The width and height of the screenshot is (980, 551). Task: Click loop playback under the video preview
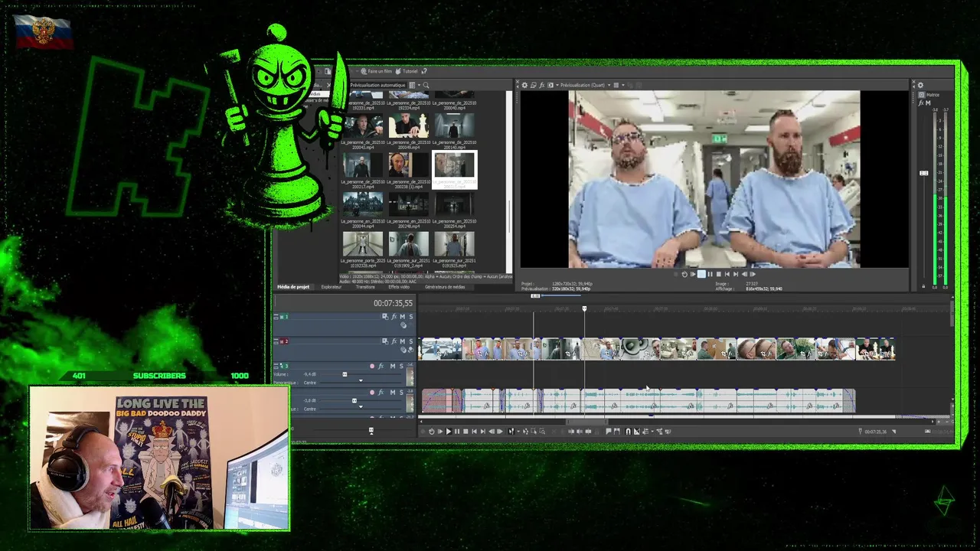coord(684,273)
